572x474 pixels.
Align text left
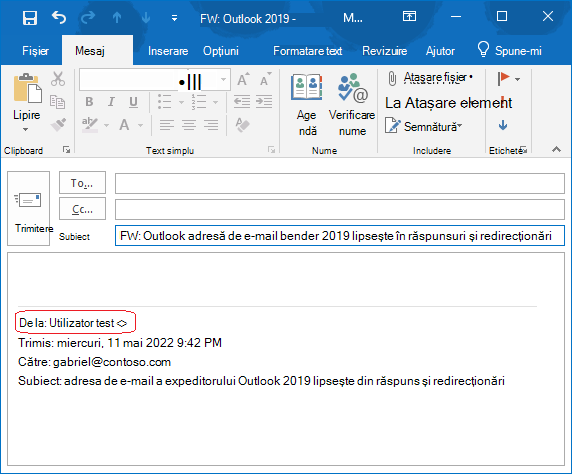tap(167, 125)
